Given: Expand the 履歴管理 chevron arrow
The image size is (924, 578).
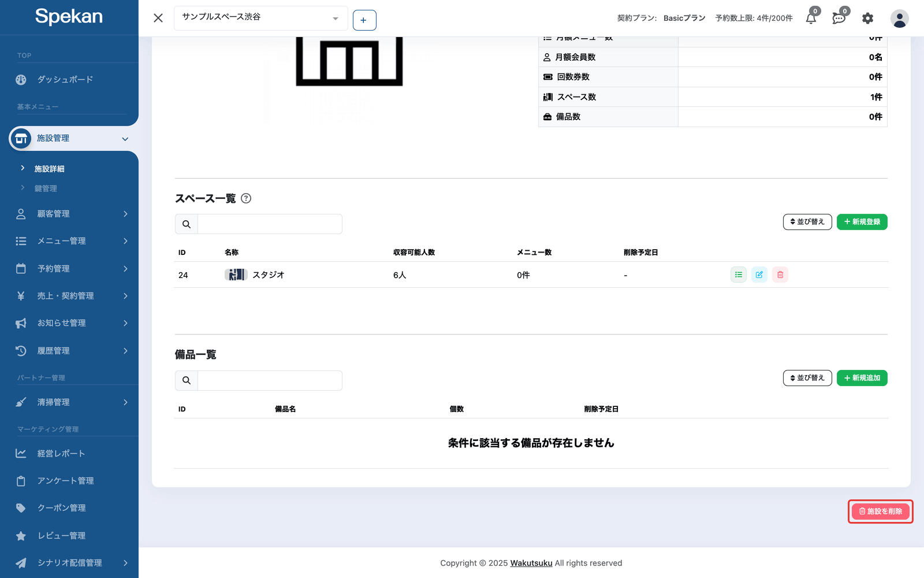Looking at the screenshot, I should click(125, 351).
